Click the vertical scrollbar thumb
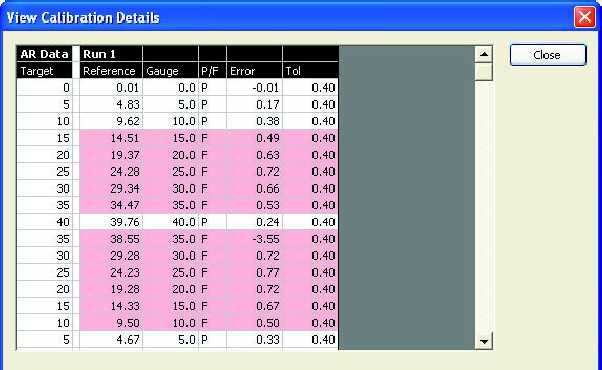 484,71
